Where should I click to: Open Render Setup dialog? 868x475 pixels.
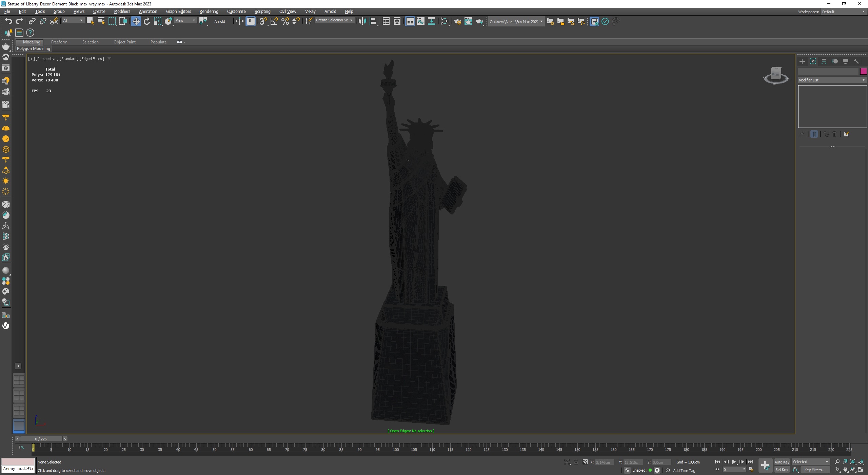coord(457,21)
